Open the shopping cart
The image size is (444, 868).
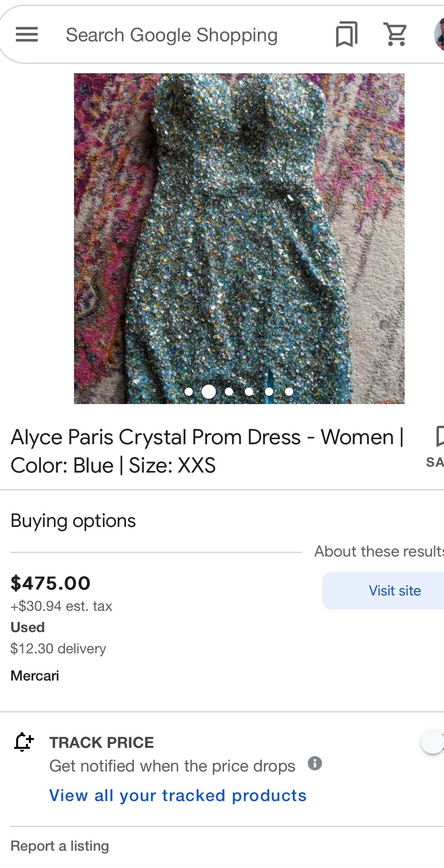(x=395, y=35)
